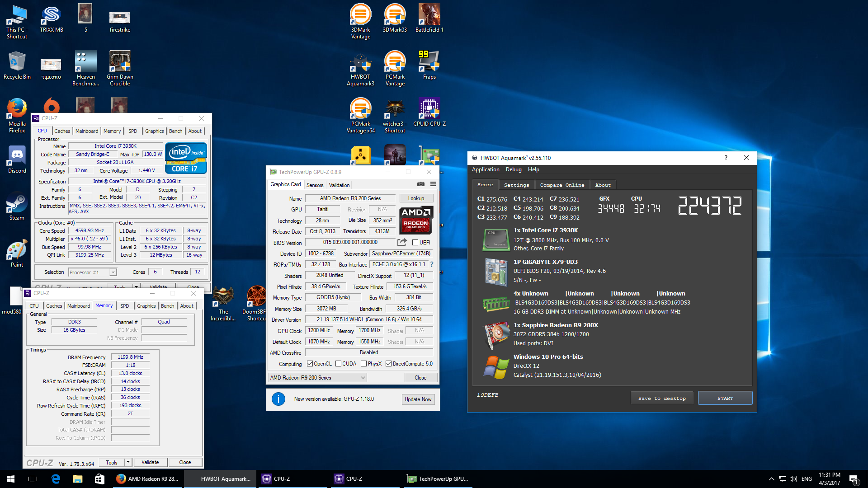Toggle the PhysX checkbox in GPU-Z
This screenshot has height=488, width=868.
coord(363,364)
